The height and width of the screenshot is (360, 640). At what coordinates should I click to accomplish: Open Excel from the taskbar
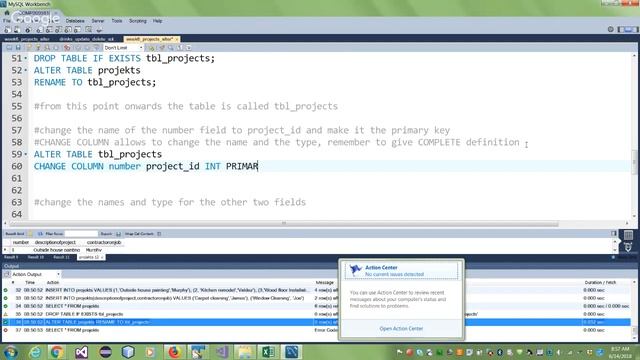268,351
